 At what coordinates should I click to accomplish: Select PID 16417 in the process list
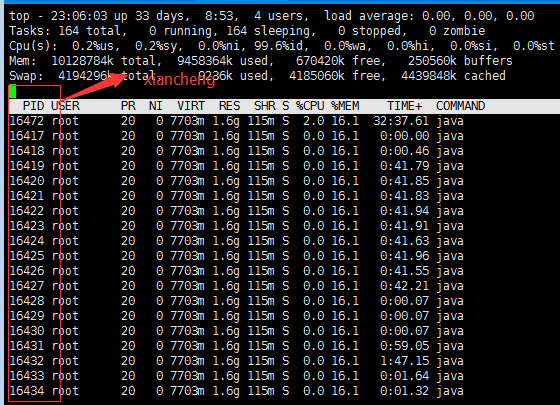[27, 136]
